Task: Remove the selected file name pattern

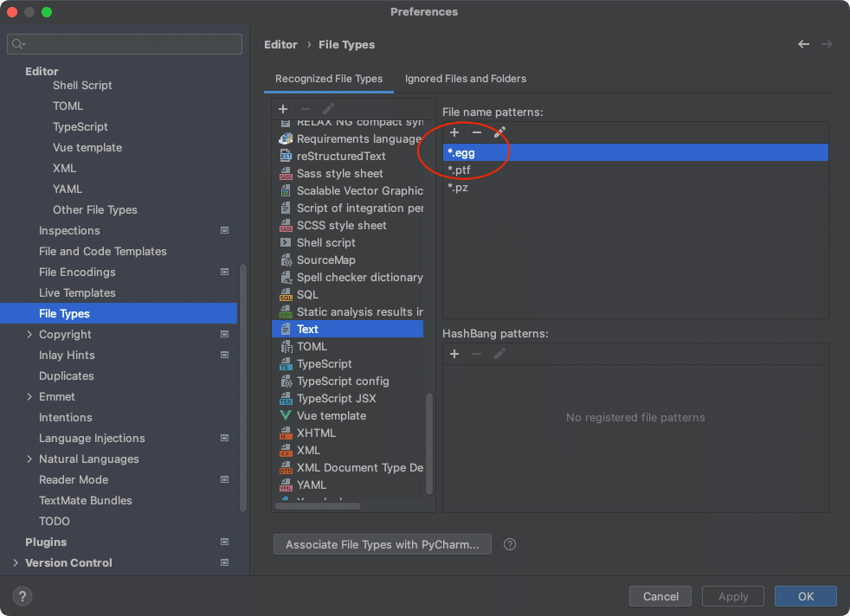Action: coord(476,132)
